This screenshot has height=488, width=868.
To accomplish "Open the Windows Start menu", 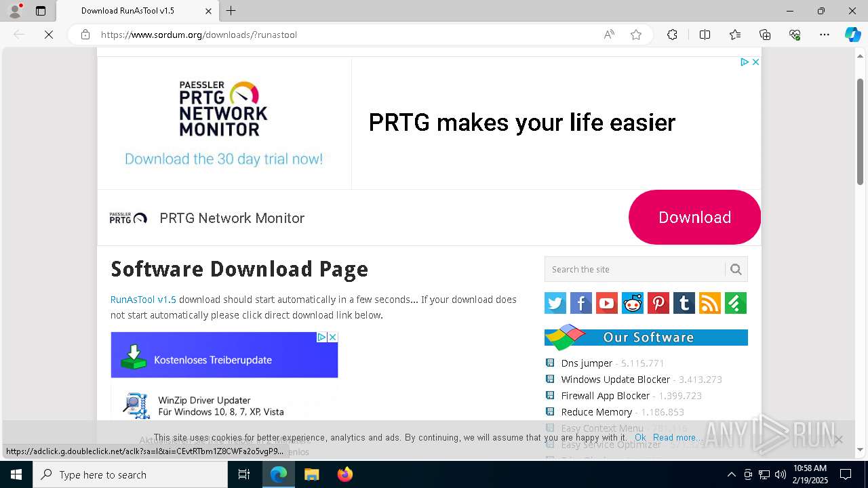I will (x=16, y=474).
